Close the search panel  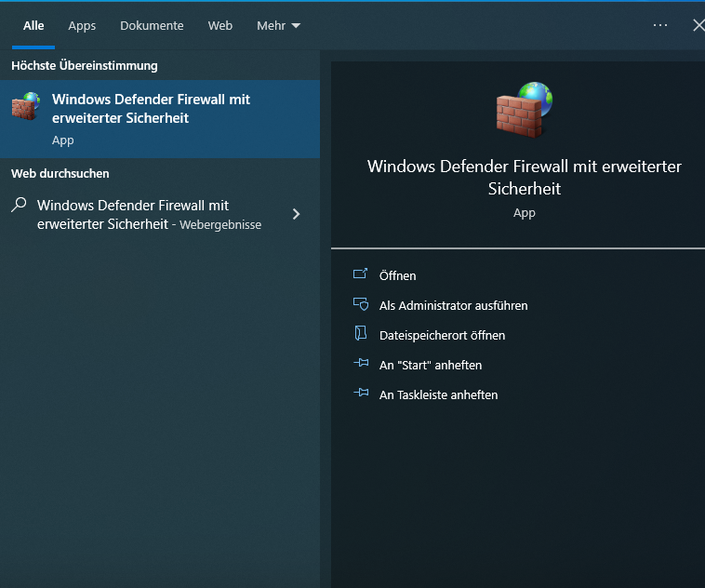tap(698, 25)
